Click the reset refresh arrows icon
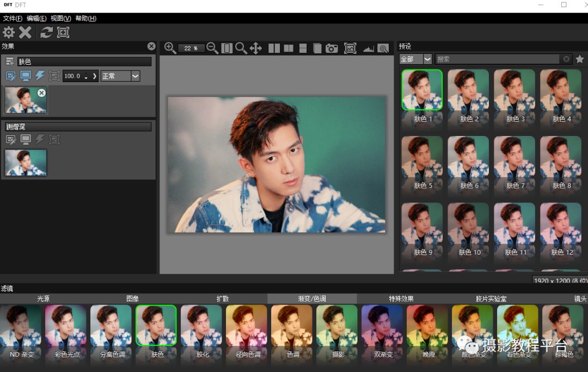This screenshot has width=588, height=372. click(x=46, y=33)
